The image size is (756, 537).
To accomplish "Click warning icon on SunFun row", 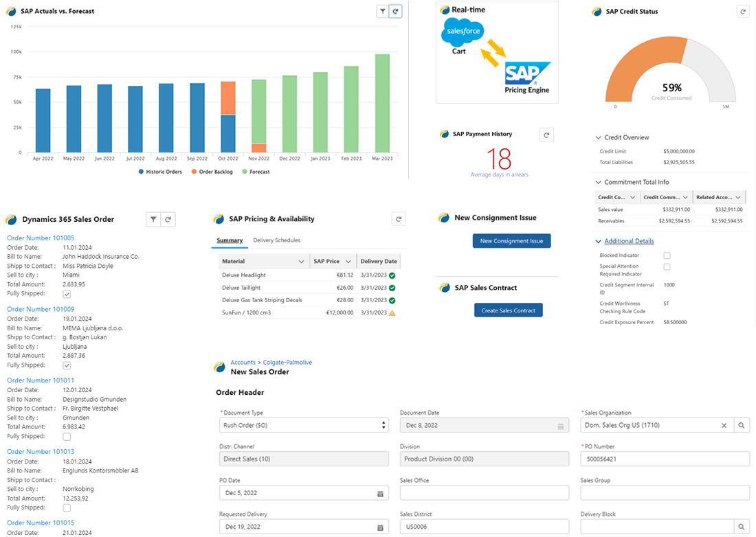I will (392, 313).
